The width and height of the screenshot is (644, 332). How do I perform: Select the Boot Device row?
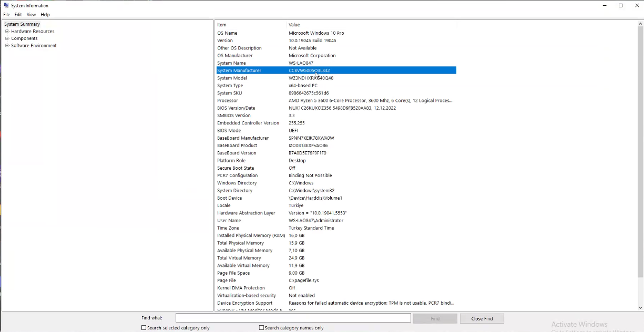[x=336, y=198]
